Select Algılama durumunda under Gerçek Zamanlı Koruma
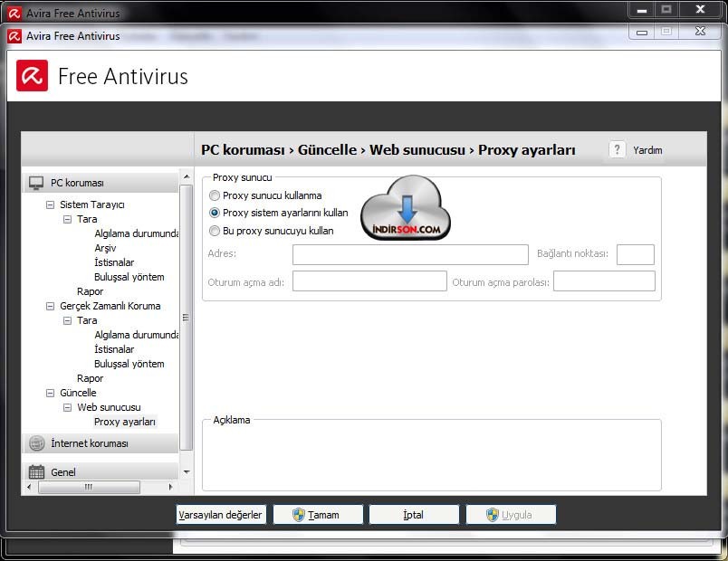 136,335
